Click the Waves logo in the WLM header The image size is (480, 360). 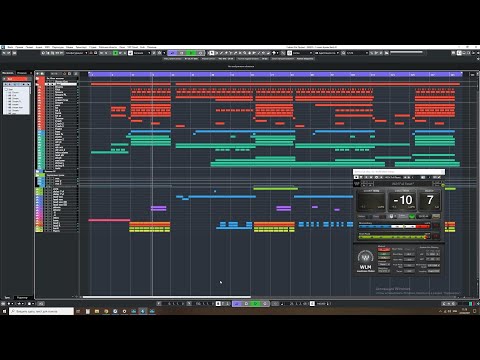point(357,183)
